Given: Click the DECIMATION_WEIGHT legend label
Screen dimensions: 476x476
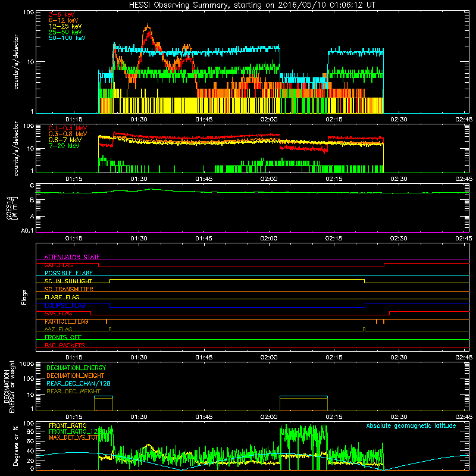Looking at the screenshot, I should pyautogui.click(x=76, y=375).
